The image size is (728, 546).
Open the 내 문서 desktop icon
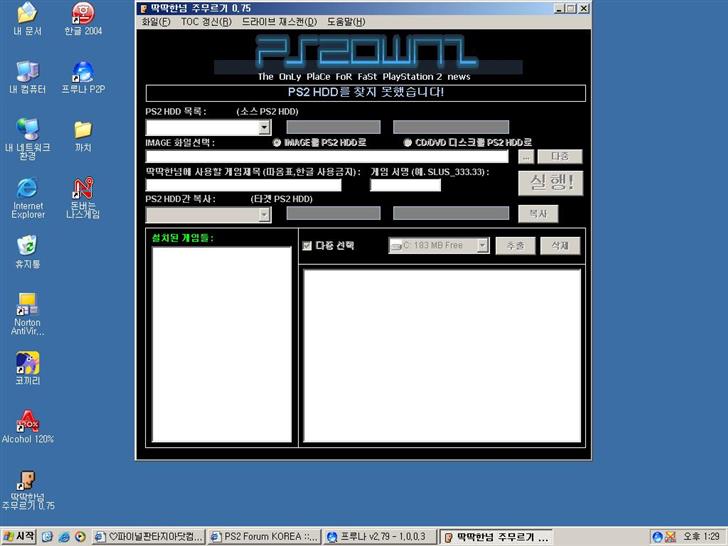click(x=27, y=19)
